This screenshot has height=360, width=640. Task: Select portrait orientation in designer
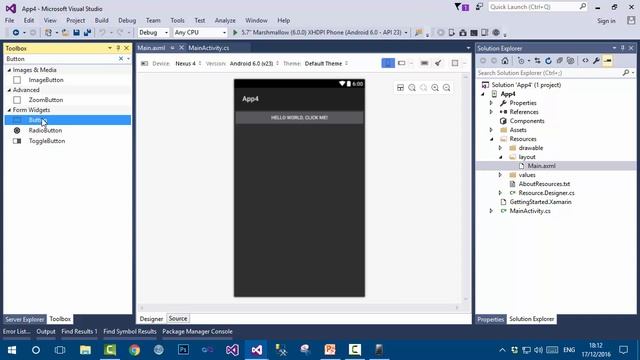click(x=388, y=63)
